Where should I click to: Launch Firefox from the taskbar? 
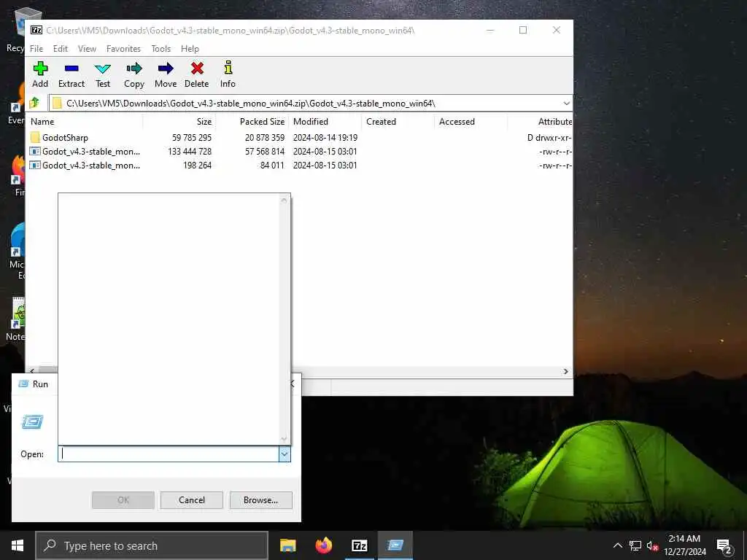pyautogui.click(x=324, y=545)
